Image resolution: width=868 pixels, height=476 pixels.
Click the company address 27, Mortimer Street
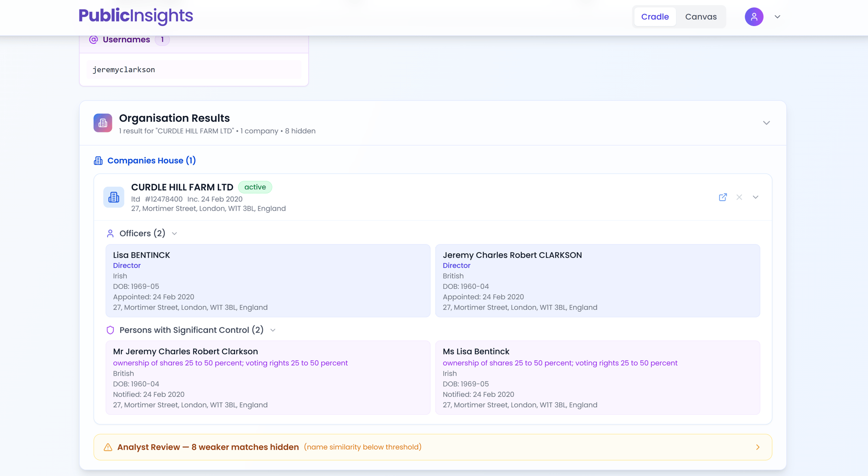pyautogui.click(x=208, y=208)
